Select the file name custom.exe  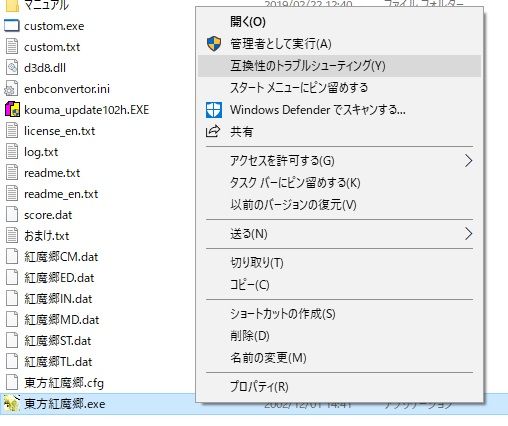tap(54, 26)
